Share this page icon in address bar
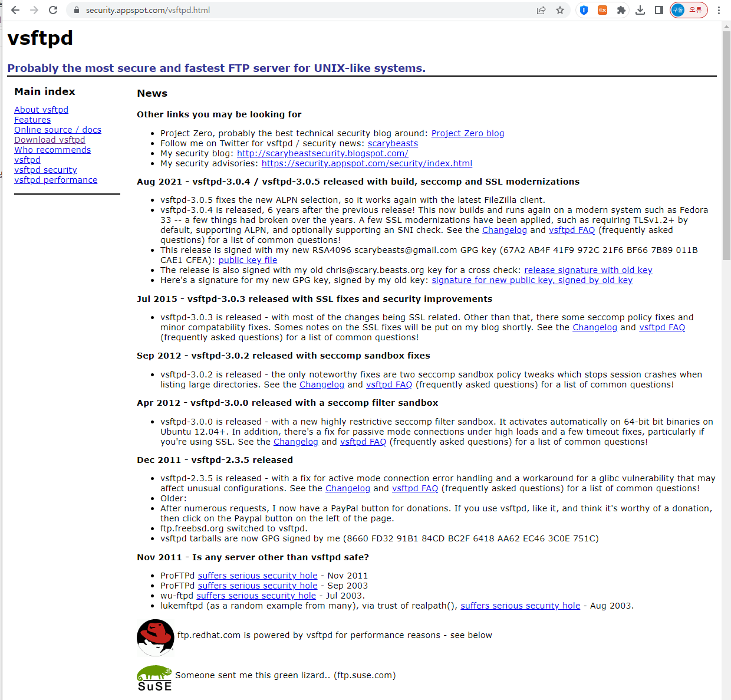Screen dimensions: 731x700 point(541,10)
